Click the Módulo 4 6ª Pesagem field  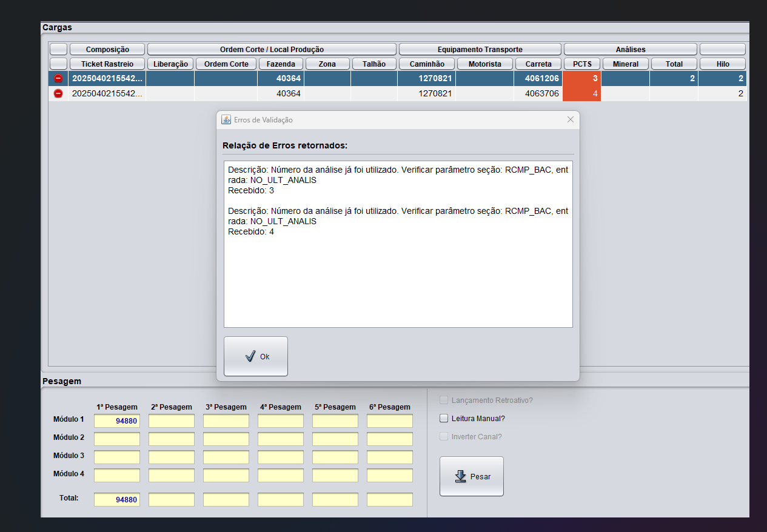pos(390,475)
